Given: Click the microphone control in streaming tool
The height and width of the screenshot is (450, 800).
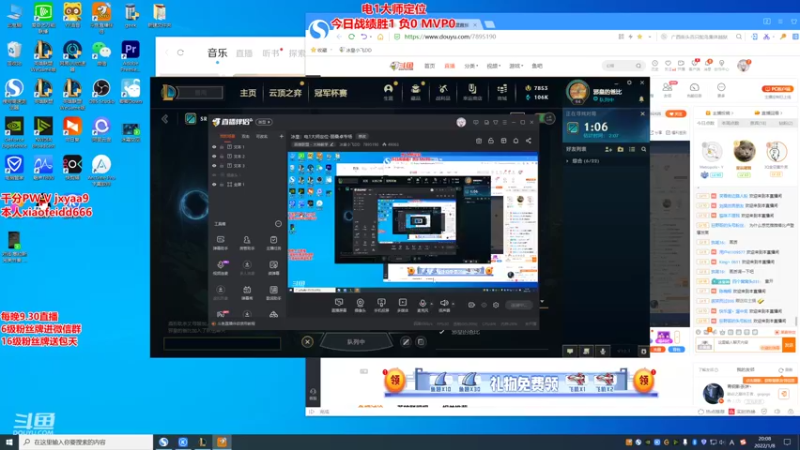Looking at the screenshot, I should pyautogui.click(x=422, y=305).
